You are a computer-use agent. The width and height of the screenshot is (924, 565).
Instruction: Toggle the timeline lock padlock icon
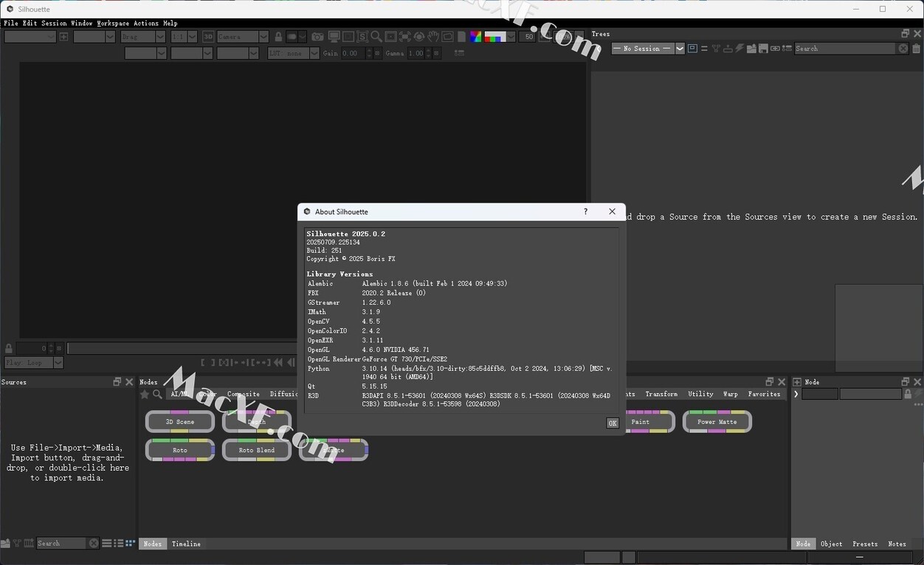coord(9,348)
